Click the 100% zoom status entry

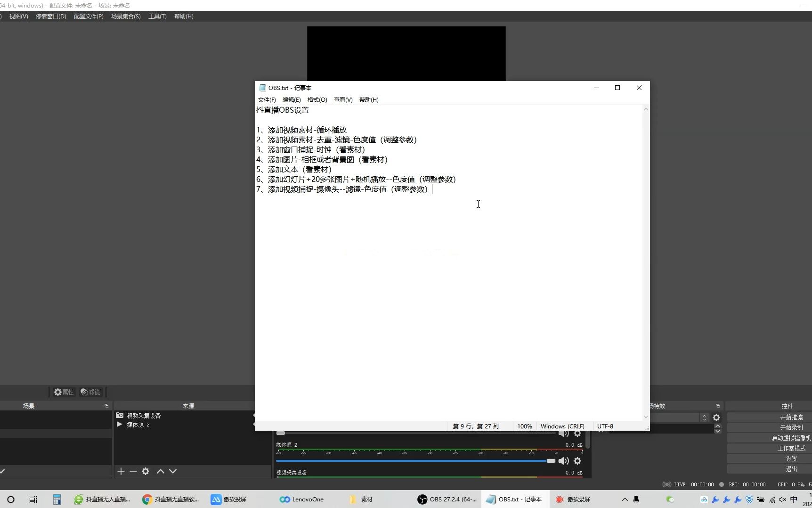[525, 426]
